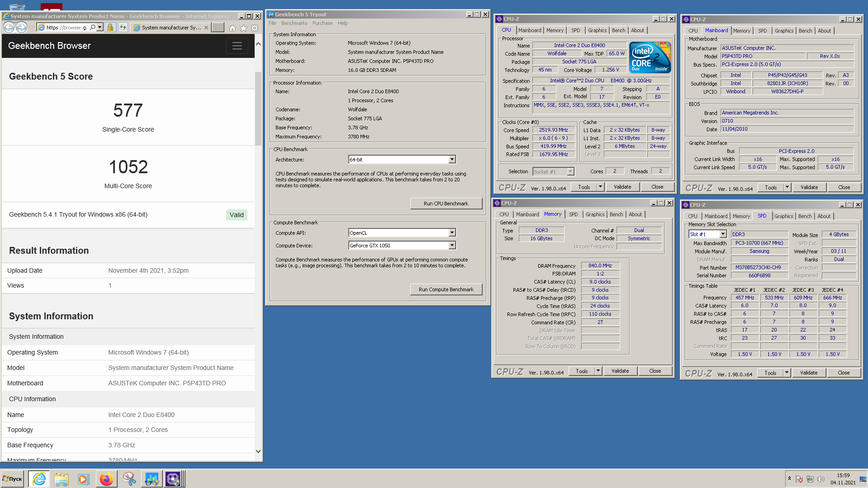
Task: Click Show Desktop tray icon
Action: 863,479
